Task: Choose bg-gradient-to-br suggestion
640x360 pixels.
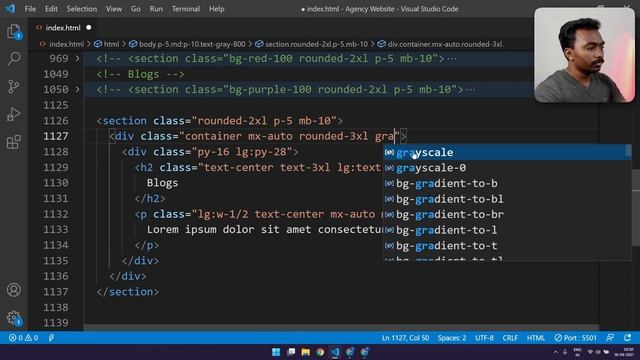Action: point(506,214)
